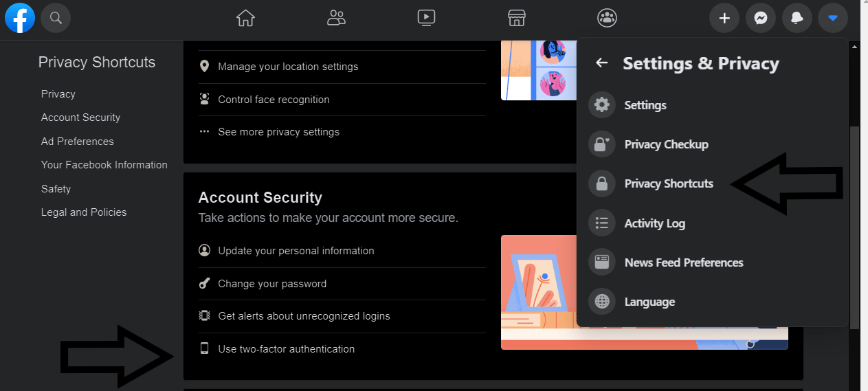Click the list icon beside Activity Log

tap(602, 223)
